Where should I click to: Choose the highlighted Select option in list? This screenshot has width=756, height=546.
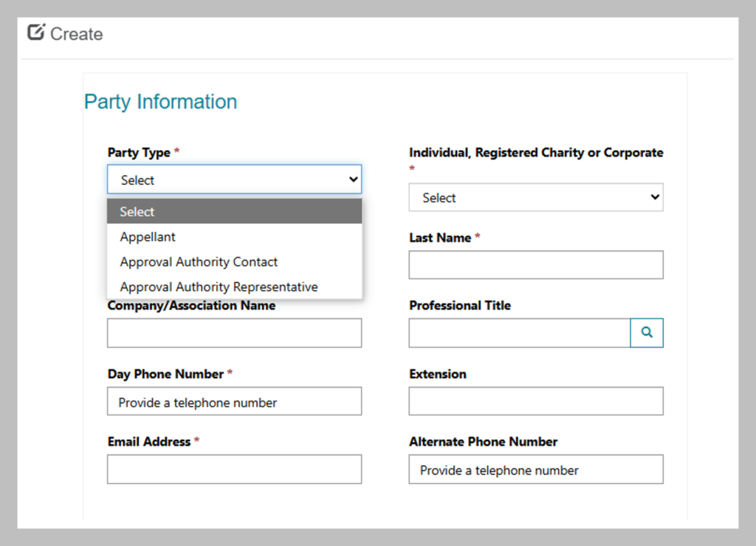[234, 211]
